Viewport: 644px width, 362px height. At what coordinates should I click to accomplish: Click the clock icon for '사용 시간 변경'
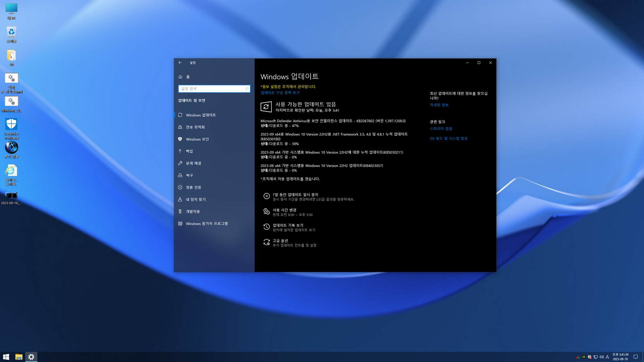pos(266,212)
